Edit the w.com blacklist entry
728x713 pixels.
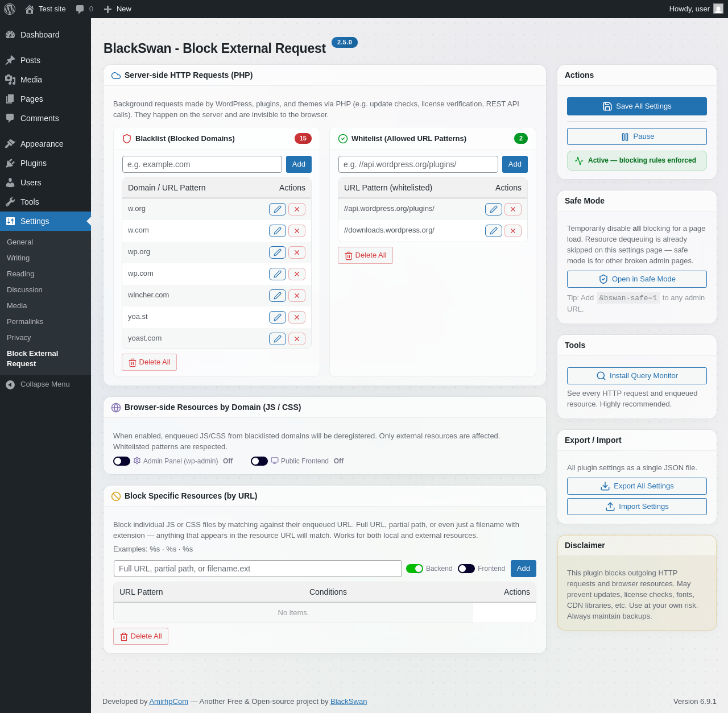pos(278,231)
